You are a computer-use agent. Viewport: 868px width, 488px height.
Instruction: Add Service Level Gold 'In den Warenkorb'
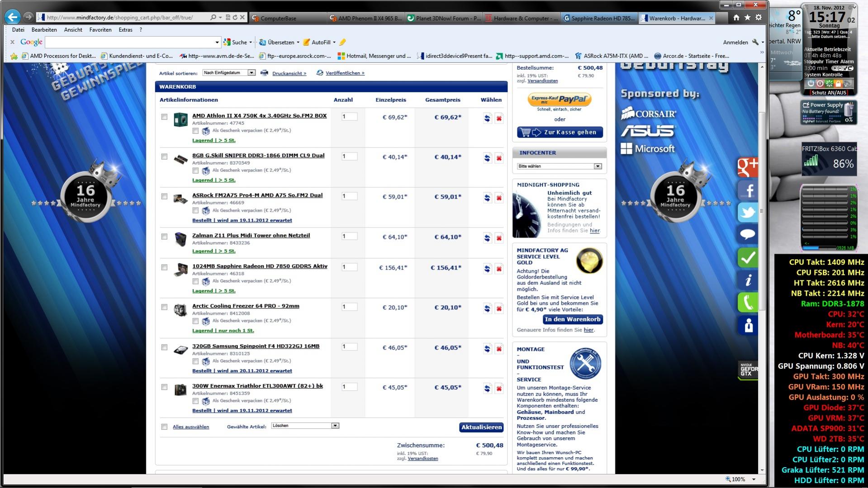573,319
